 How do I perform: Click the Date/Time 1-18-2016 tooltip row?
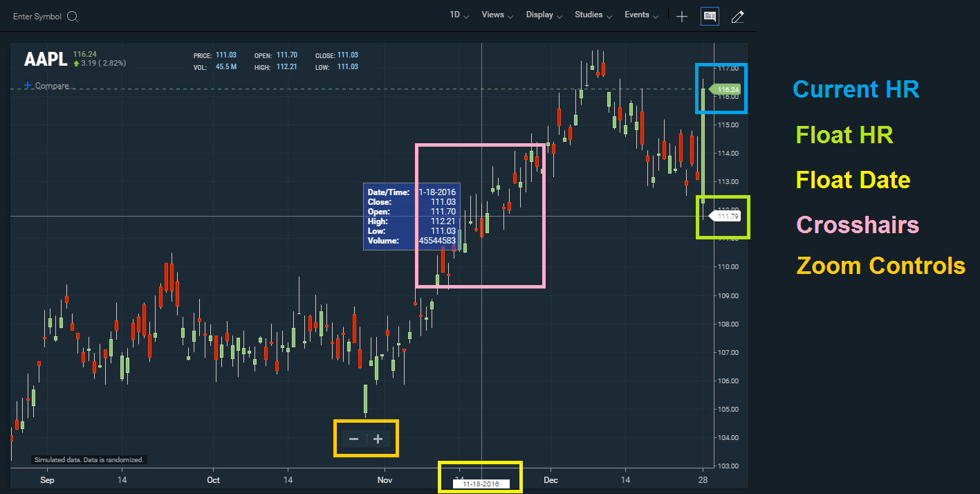412,192
